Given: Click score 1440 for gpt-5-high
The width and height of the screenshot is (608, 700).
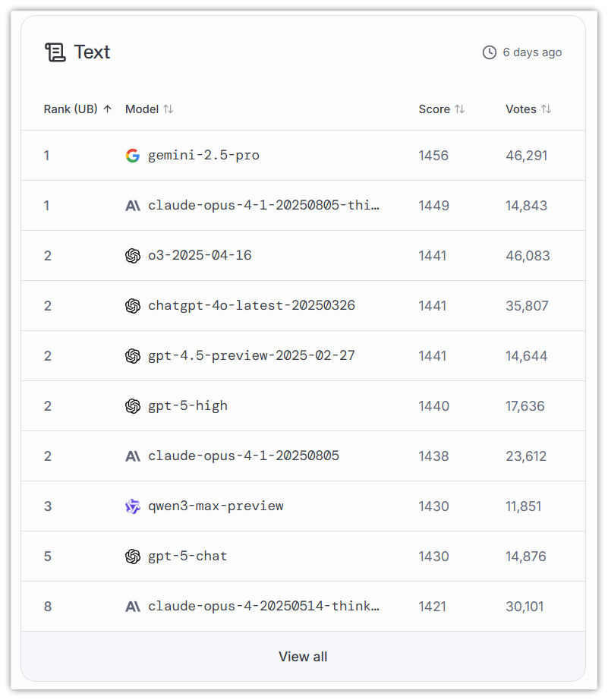Looking at the screenshot, I should [434, 406].
